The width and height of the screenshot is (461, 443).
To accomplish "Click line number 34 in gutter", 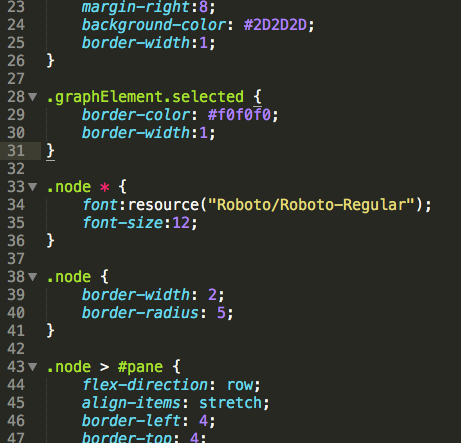I will pos(16,205).
